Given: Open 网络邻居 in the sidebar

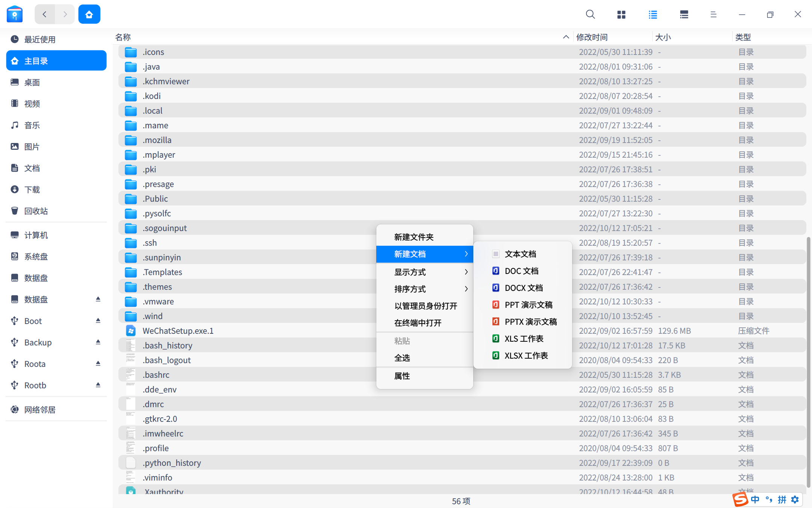Looking at the screenshot, I should click(40, 409).
